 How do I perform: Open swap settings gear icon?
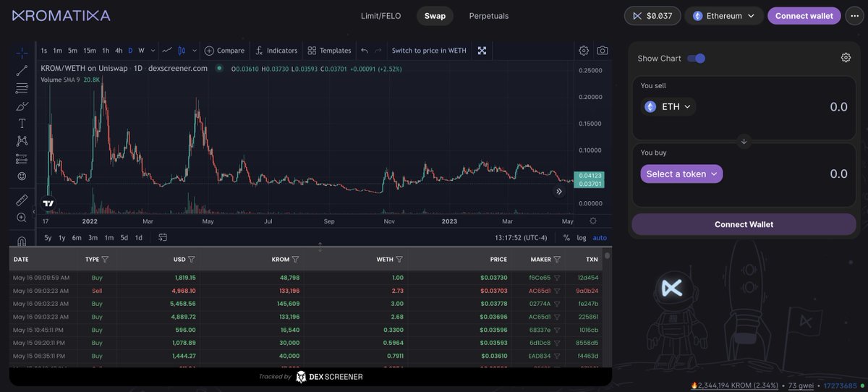(846, 58)
